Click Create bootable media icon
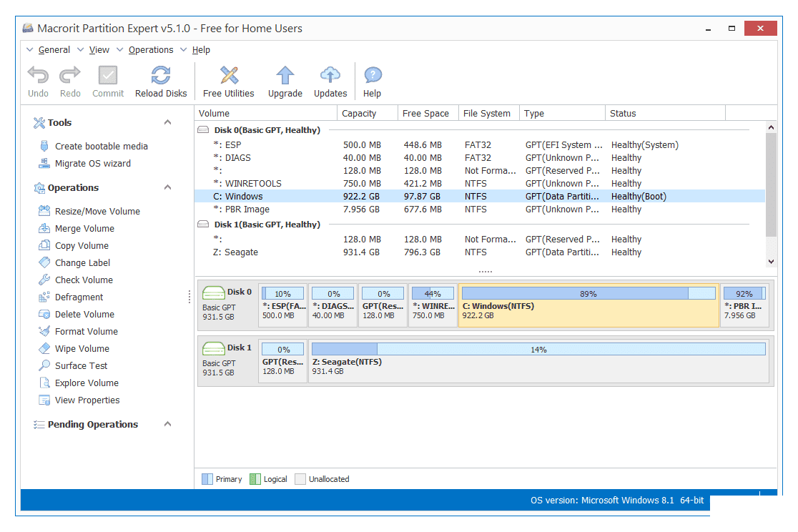This screenshot has height=532, width=798. [44, 146]
